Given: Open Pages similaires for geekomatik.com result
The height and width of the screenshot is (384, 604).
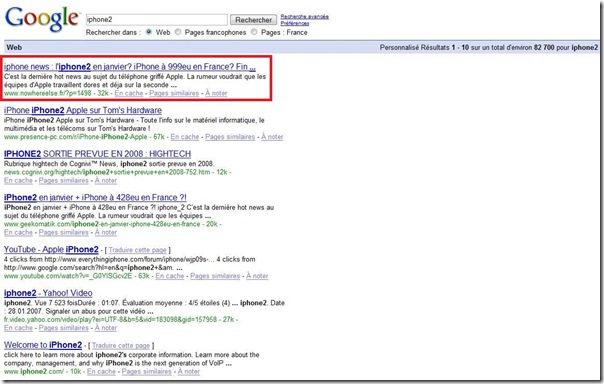Looking at the screenshot, I should click(x=64, y=232).
